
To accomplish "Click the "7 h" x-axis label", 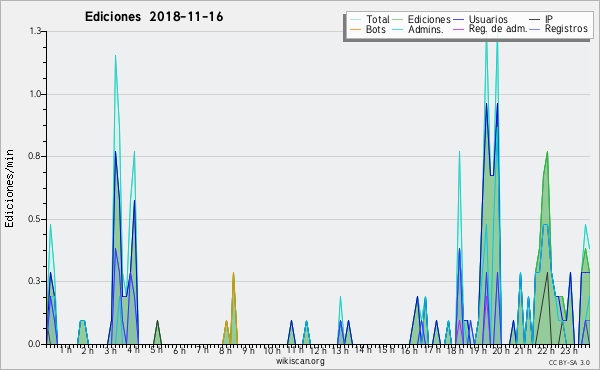I will click(x=202, y=350).
